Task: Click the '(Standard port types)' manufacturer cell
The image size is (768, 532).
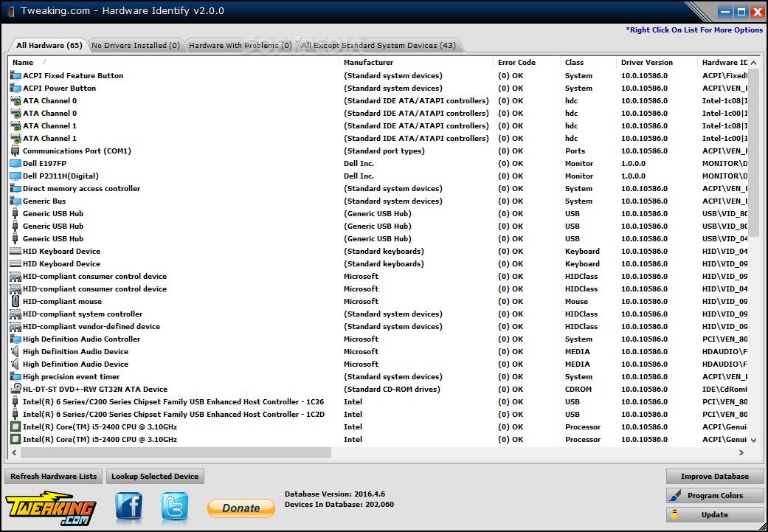Action: coord(384,151)
